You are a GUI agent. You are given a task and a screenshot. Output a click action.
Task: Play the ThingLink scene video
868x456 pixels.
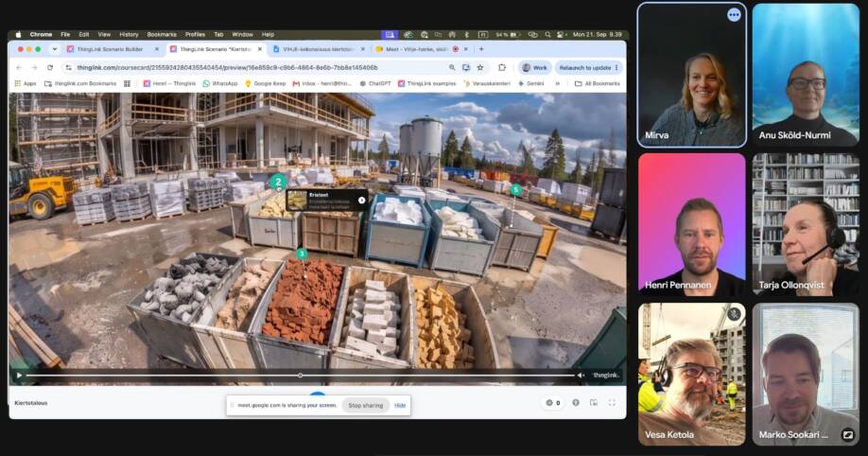click(19, 375)
